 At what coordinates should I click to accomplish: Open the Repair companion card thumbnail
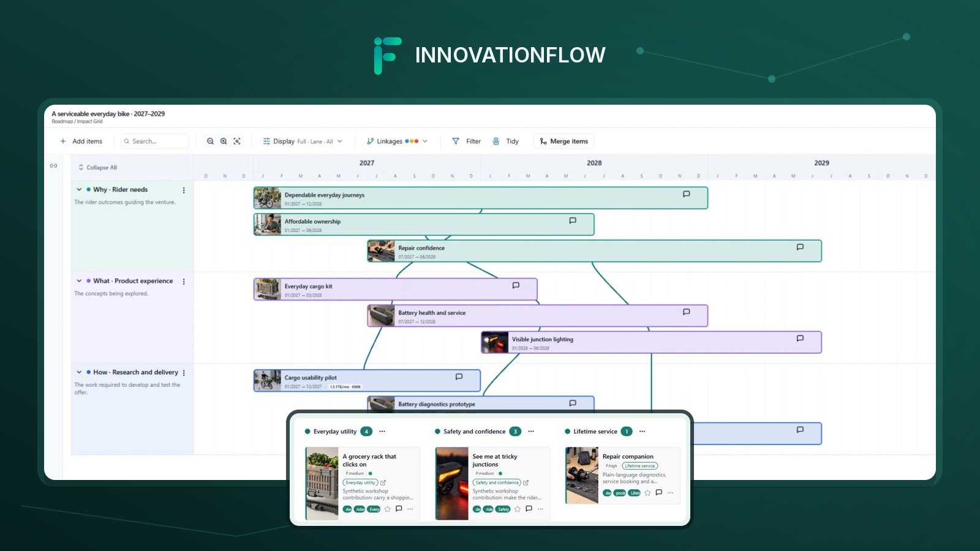[x=582, y=476]
